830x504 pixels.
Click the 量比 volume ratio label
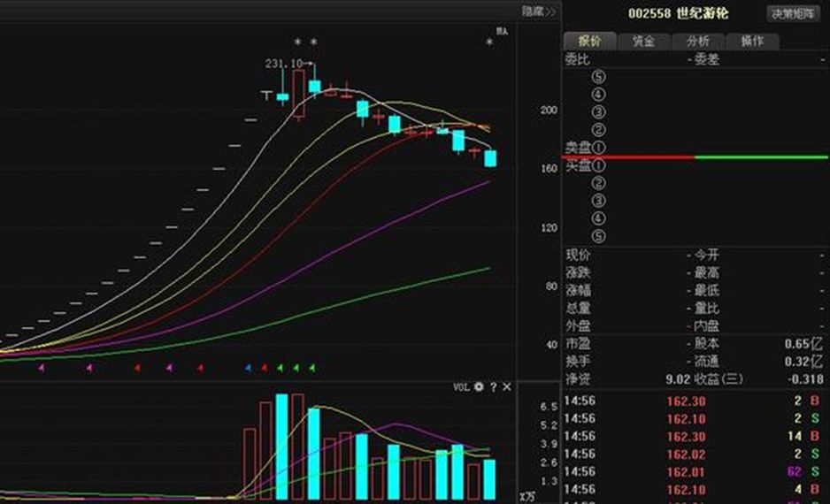click(707, 308)
